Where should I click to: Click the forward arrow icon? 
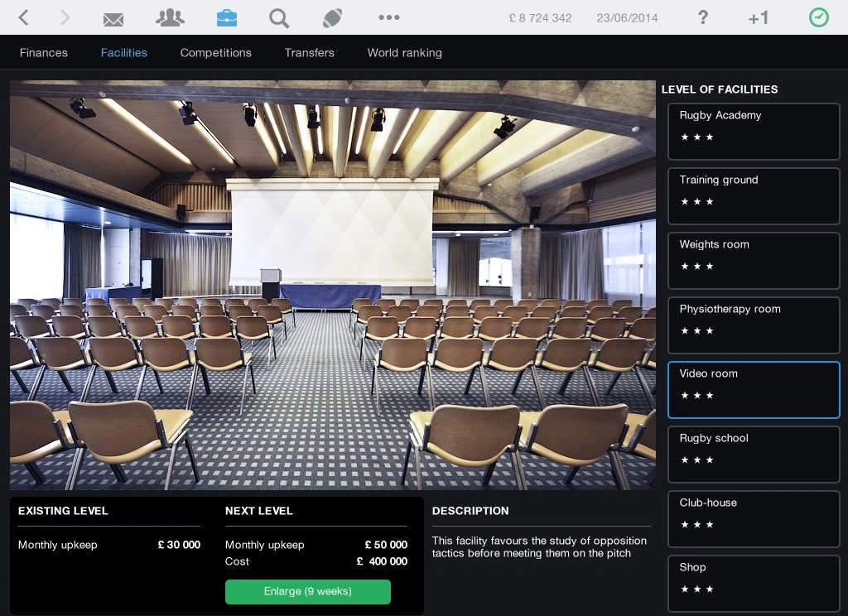pyautogui.click(x=65, y=17)
